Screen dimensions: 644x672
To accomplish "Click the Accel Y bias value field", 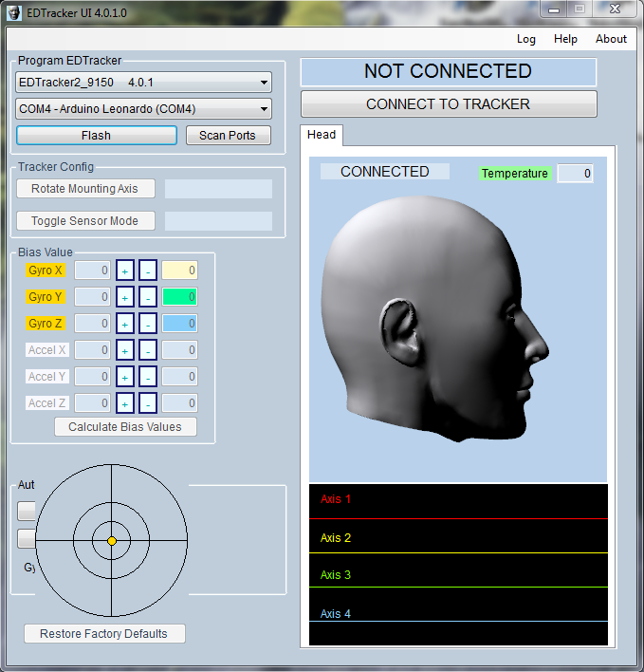I will 93,377.
